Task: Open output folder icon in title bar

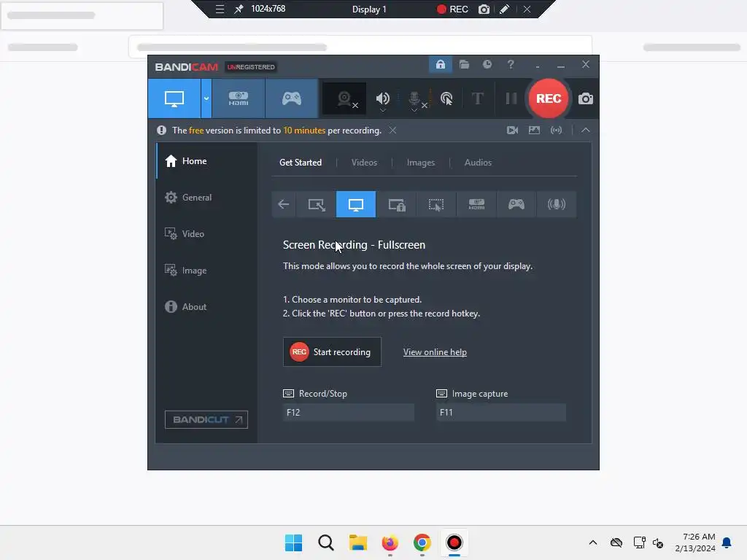Action: pyautogui.click(x=464, y=64)
